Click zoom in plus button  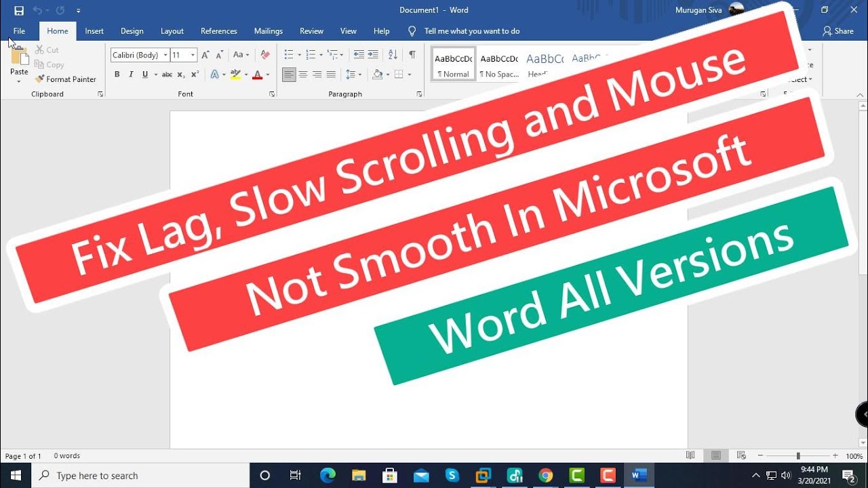(x=835, y=456)
